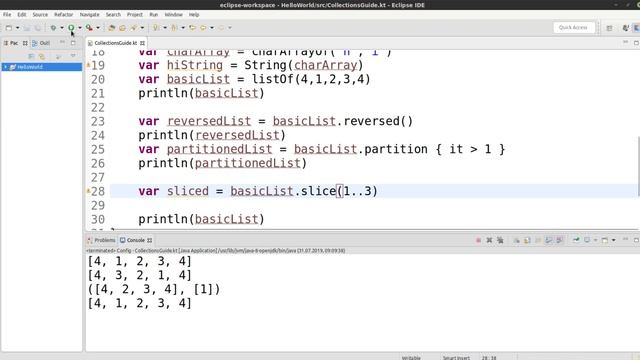Run the program with green Run icon
This screenshot has width=640, height=360.
point(71,28)
